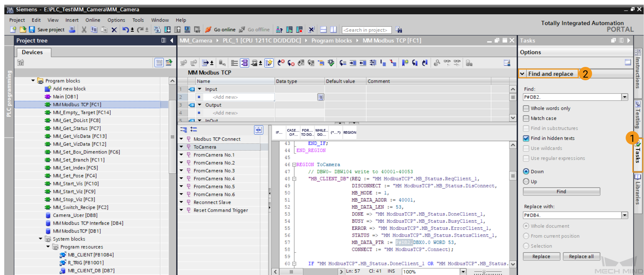Click the search binoculars icon beside project search
The width and height of the screenshot is (644, 275).
point(399,30)
